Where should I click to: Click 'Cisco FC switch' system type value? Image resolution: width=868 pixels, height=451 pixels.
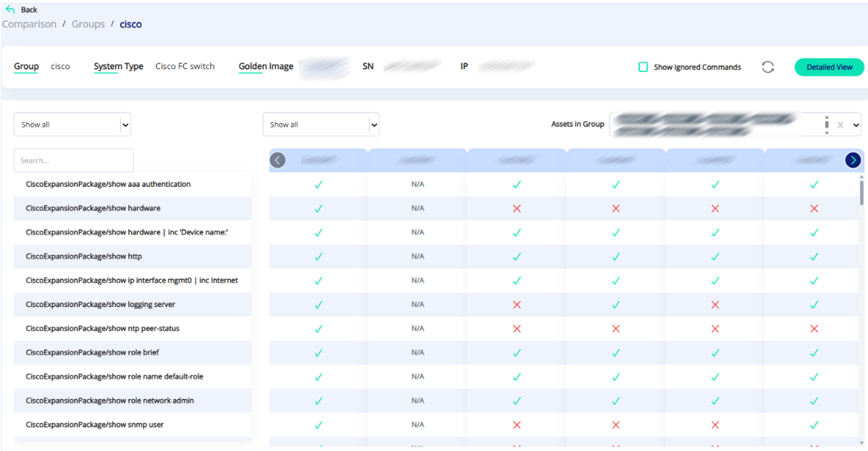point(185,66)
